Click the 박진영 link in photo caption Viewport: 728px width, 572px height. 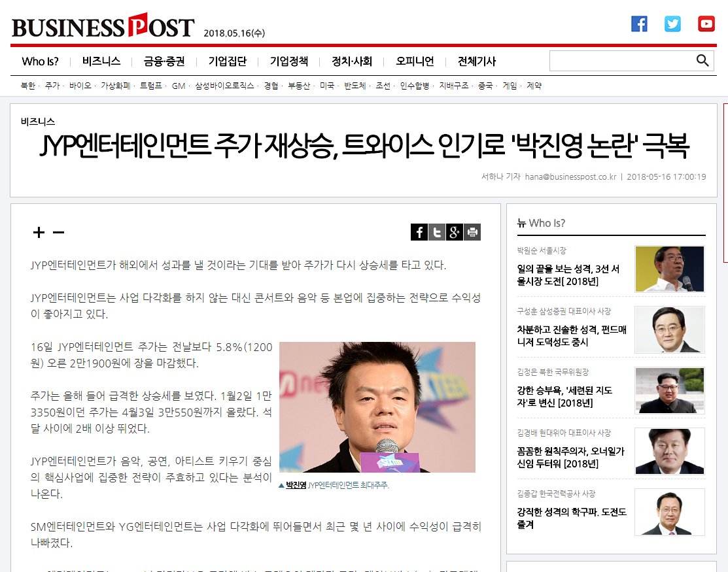(296, 485)
